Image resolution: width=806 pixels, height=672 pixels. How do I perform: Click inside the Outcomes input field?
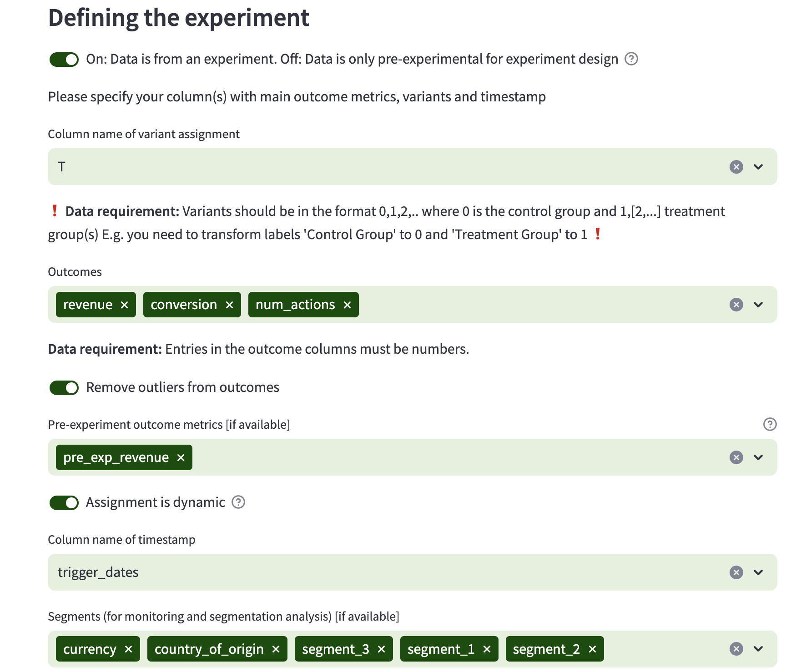click(x=500, y=305)
